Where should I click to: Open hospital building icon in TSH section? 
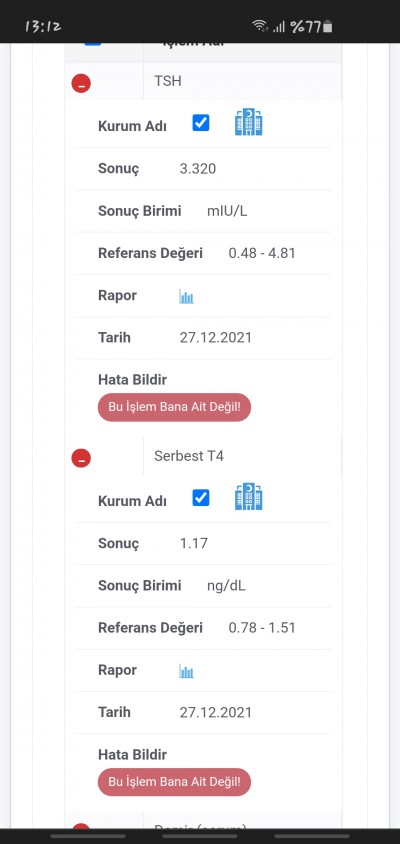(249, 122)
